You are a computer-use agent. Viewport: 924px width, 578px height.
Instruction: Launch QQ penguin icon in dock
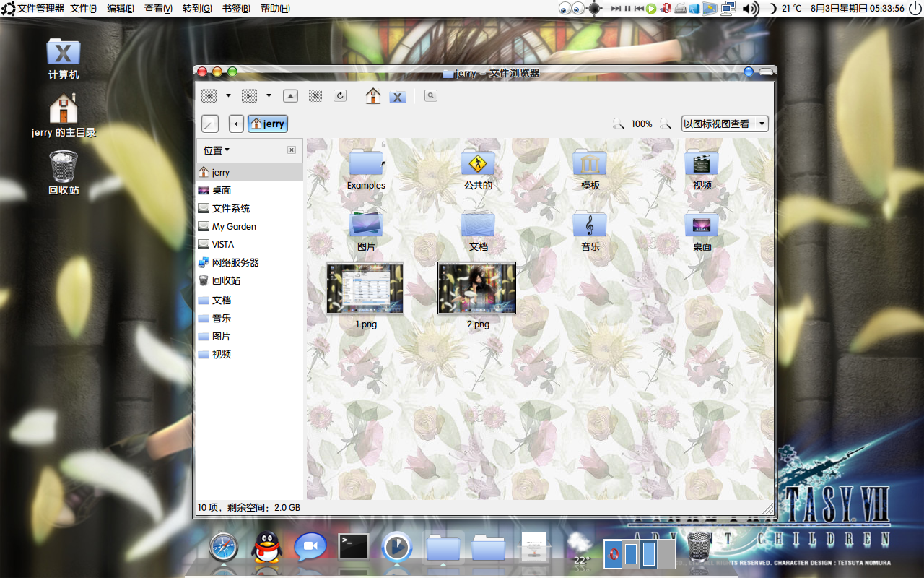(267, 548)
